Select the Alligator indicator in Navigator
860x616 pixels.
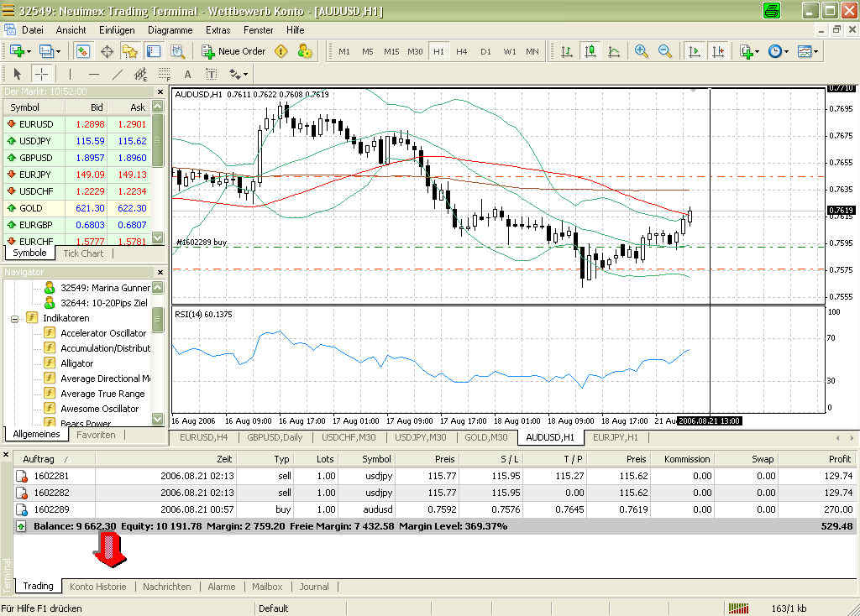(x=76, y=363)
